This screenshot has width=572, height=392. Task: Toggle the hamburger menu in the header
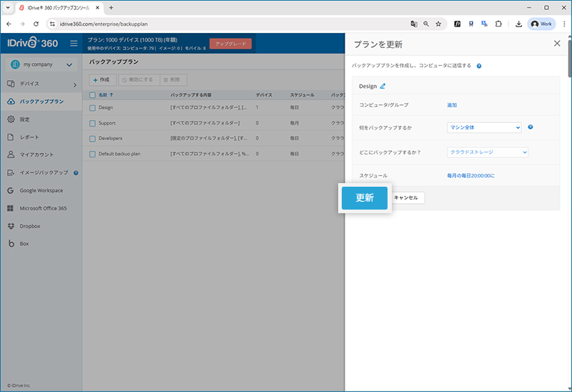[x=74, y=44]
